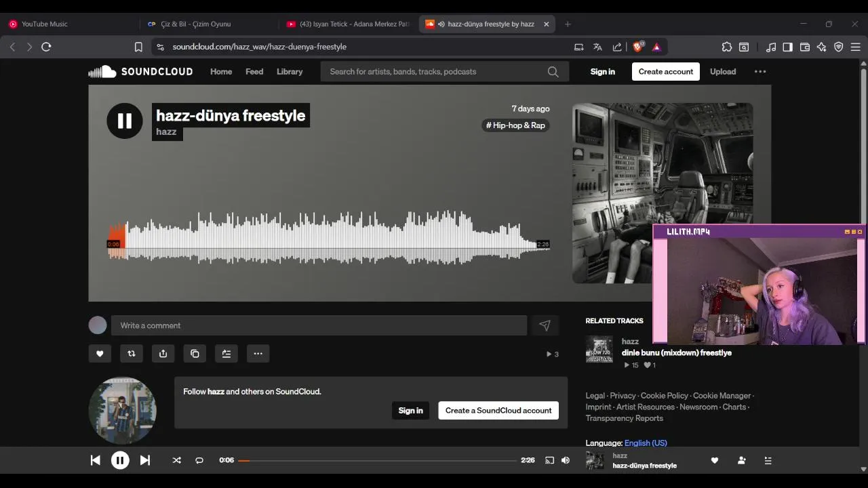Open the Library page
The height and width of the screenshot is (488, 868).
pyautogui.click(x=290, y=71)
